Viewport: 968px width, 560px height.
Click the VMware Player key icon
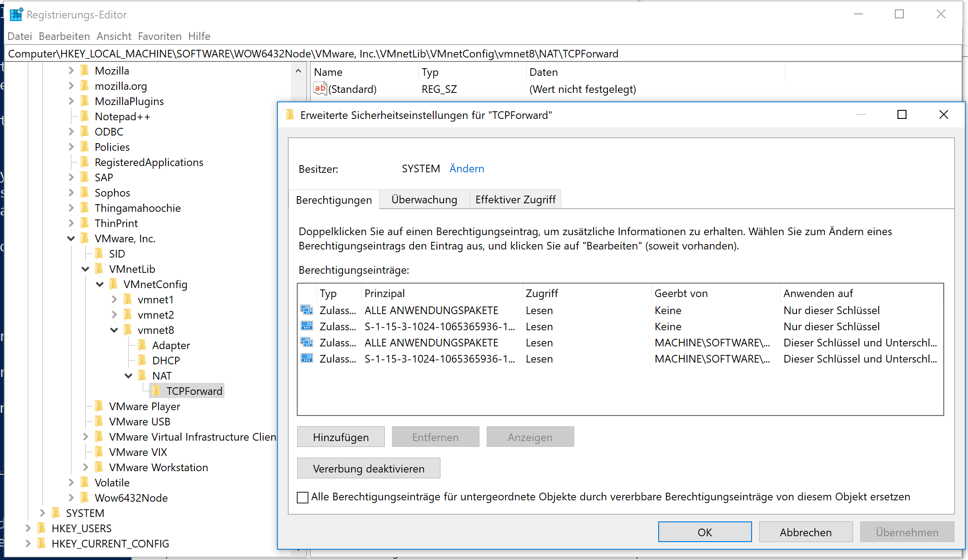pyautogui.click(x=100, y=406)
